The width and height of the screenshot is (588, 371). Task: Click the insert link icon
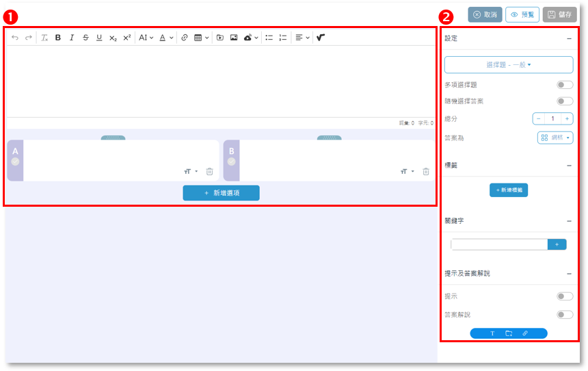[184, 38]
